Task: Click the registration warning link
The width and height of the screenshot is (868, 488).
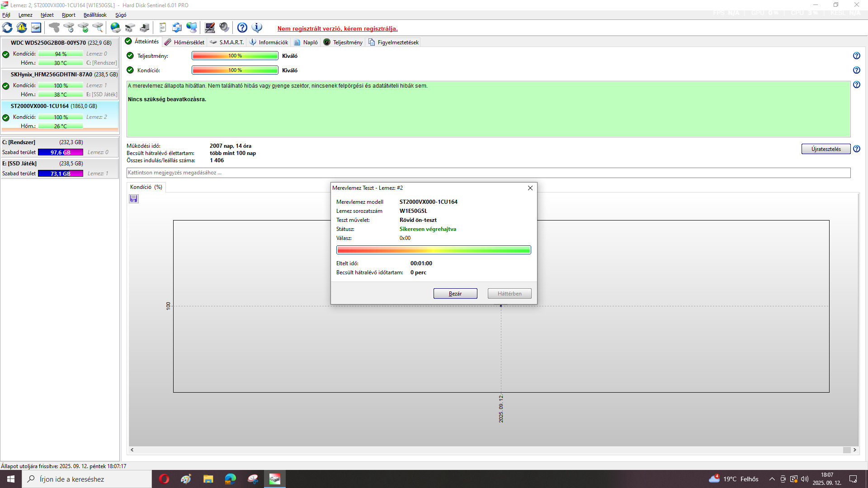Action: coord(338,28)
